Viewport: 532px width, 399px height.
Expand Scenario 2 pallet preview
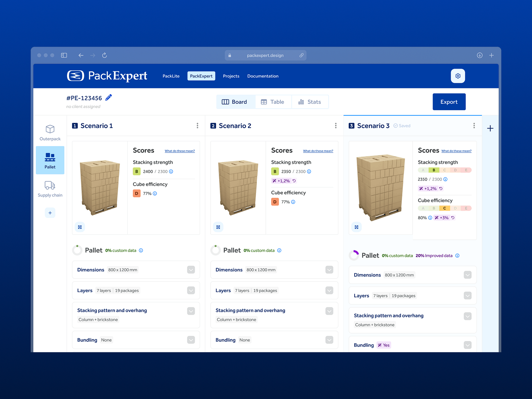tap(218, 227)
